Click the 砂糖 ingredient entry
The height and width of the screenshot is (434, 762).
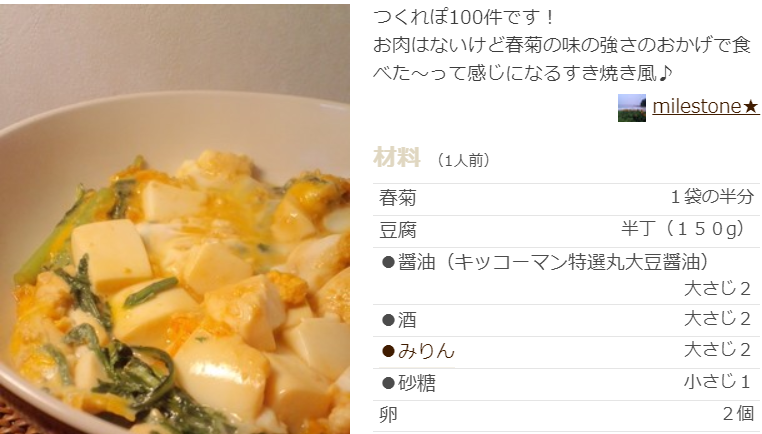tap(417, 383)
